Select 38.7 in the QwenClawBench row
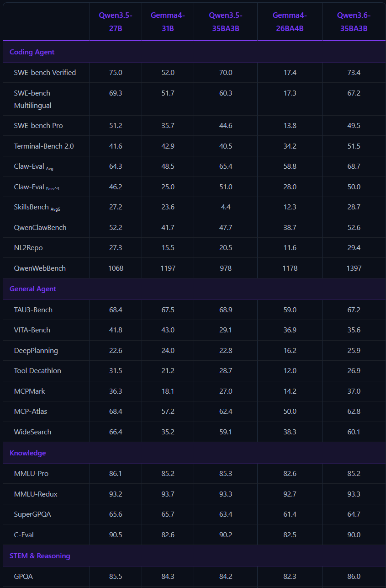 tap(290, 228)
